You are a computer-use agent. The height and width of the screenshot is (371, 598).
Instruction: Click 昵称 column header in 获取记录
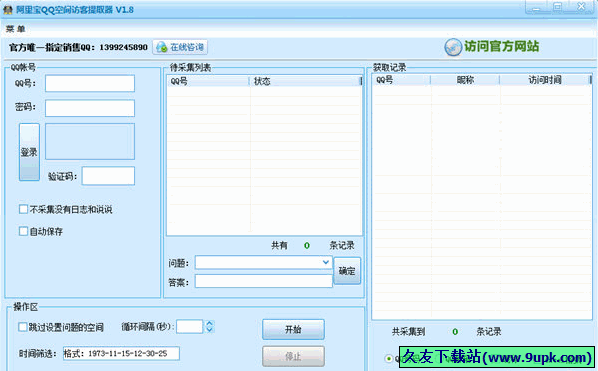465,80
